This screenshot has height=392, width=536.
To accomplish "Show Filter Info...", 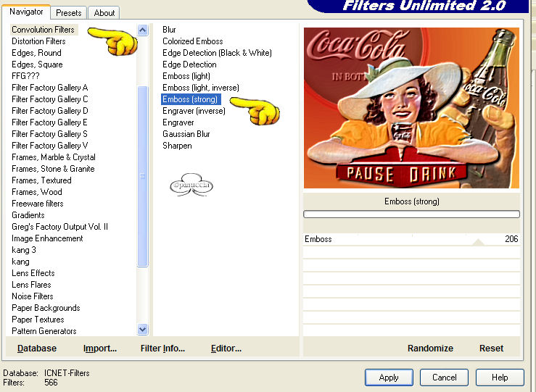I will [162, 349].
